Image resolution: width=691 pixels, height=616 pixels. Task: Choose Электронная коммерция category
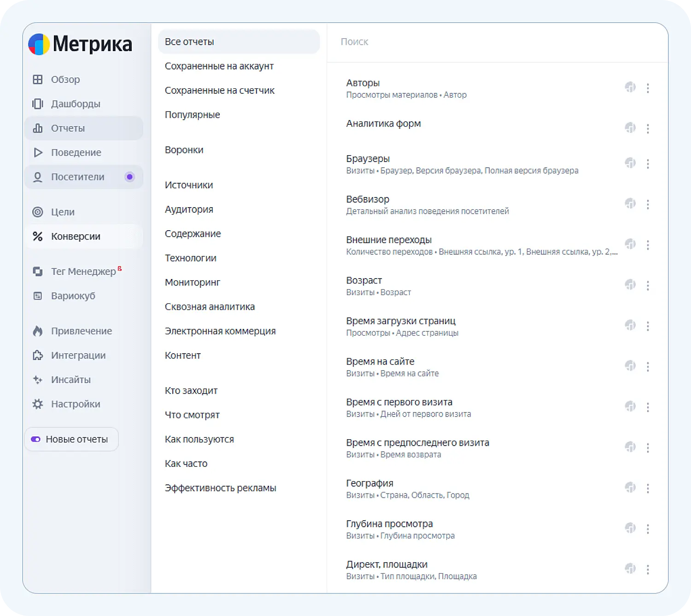220,331
